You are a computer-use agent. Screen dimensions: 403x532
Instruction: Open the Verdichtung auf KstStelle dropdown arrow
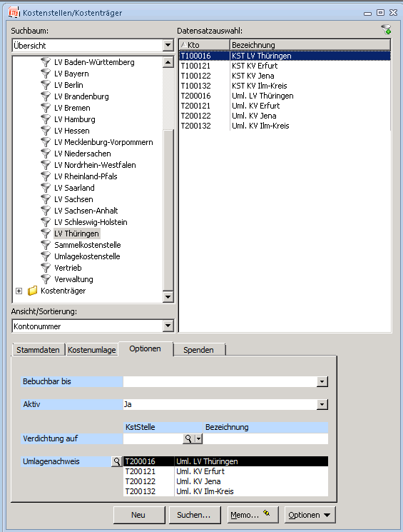point(198,438)
